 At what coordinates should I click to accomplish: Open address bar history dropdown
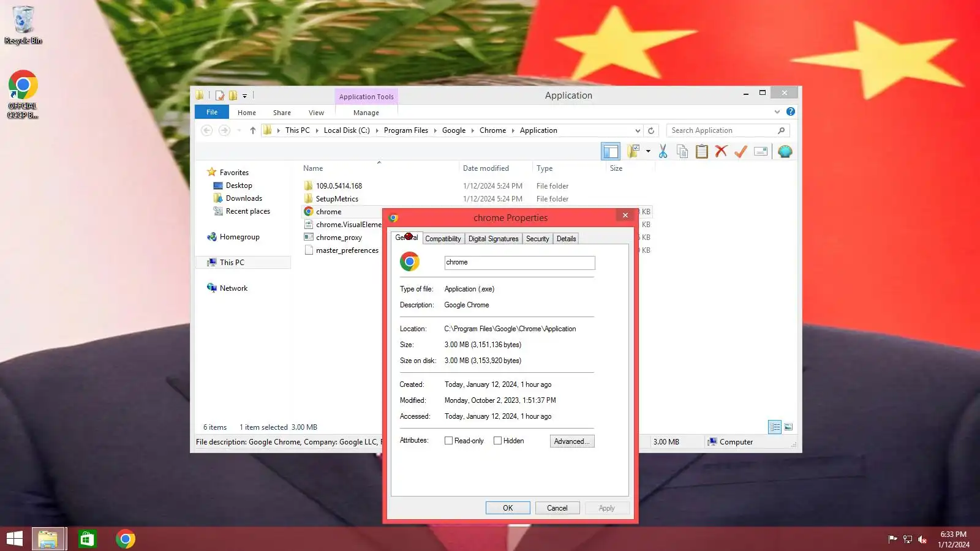638,130
